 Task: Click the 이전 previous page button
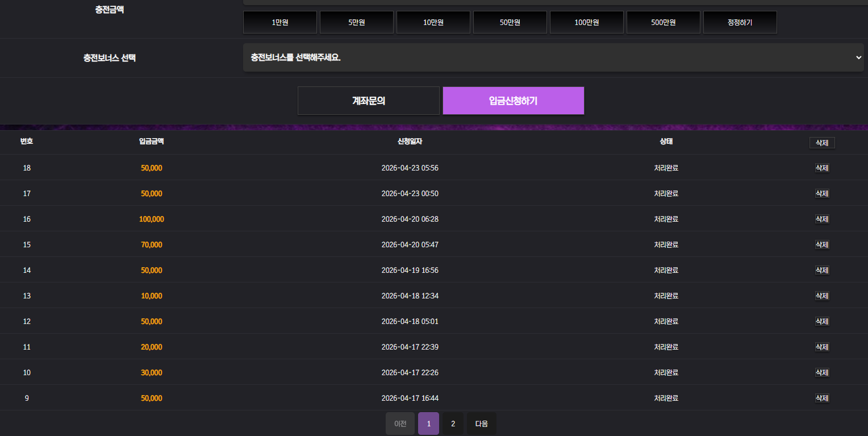coord(400,423)
